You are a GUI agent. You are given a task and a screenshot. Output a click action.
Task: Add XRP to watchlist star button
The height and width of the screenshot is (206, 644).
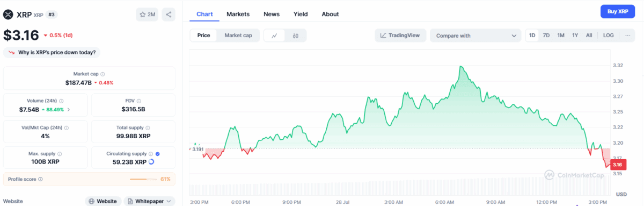point(147,15)
